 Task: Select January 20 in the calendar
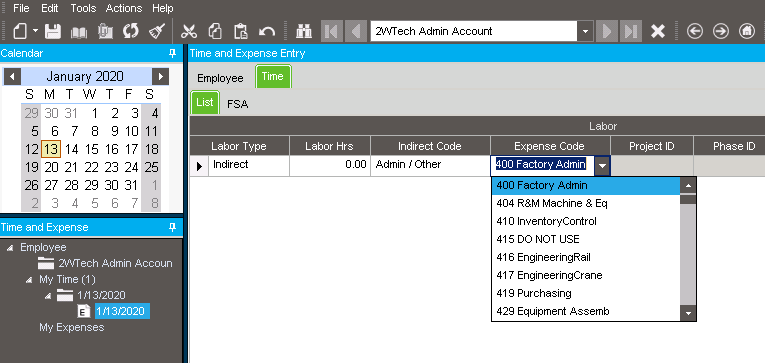[51, 167]
